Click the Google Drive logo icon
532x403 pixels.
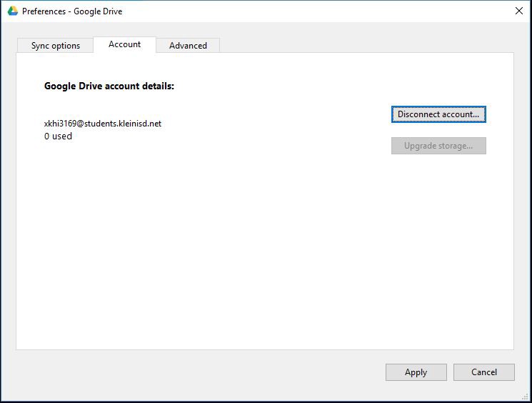13,11
